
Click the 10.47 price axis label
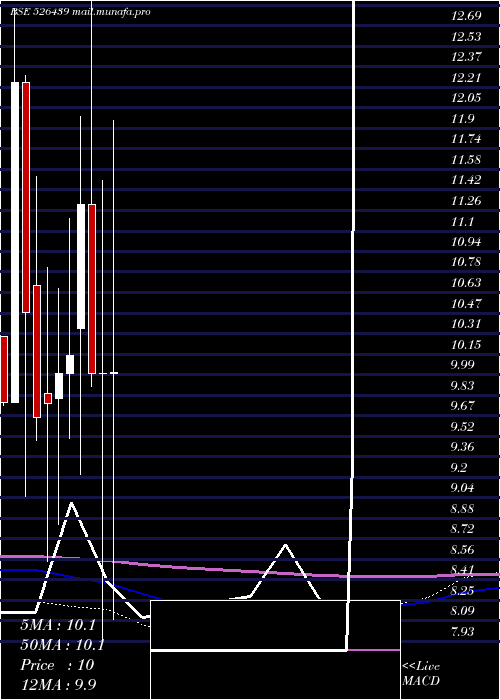point(466,304)
